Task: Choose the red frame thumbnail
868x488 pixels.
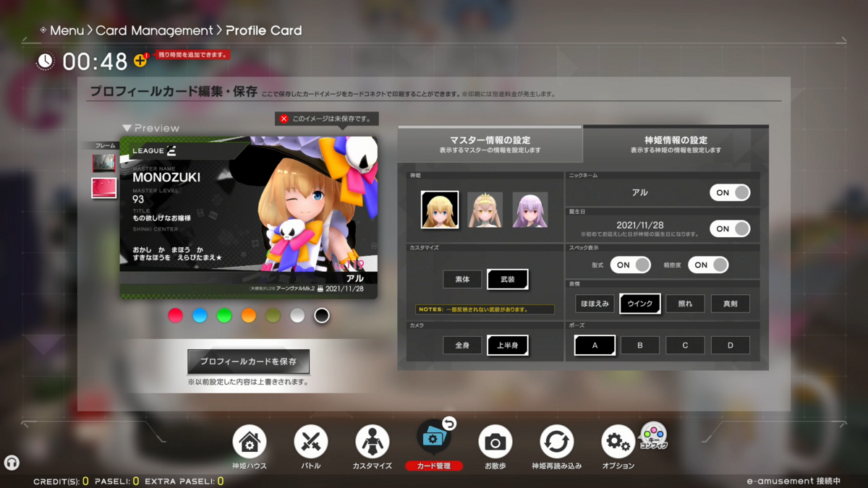Action: coord(104,188)
